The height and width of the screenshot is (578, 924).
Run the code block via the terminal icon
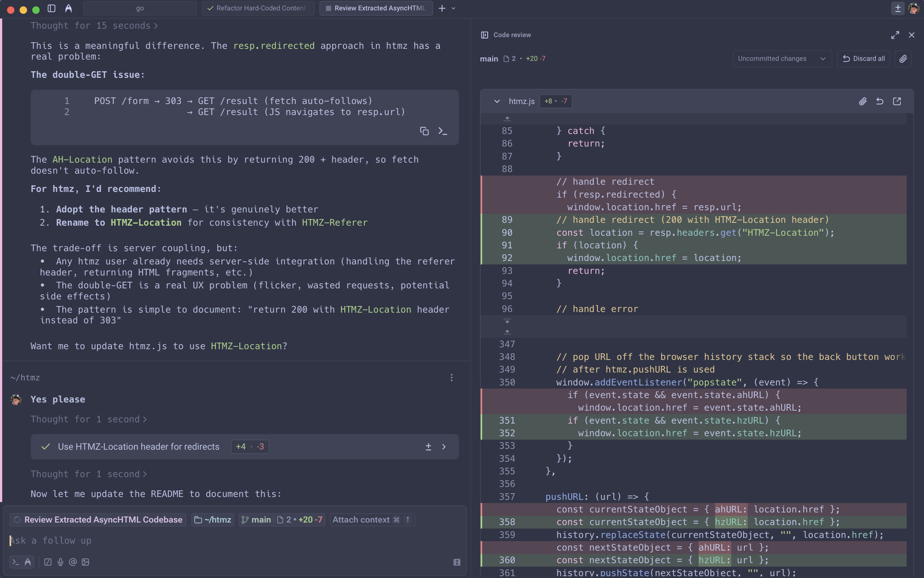point(443,131)
